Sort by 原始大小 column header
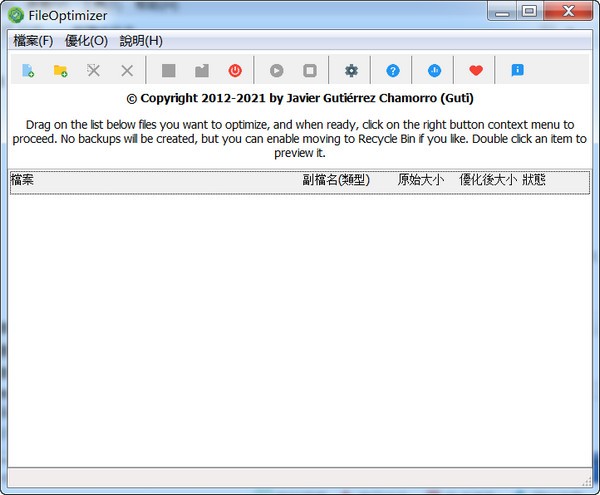This screenshot has height=495, width=600. click(x=423, y=181)
